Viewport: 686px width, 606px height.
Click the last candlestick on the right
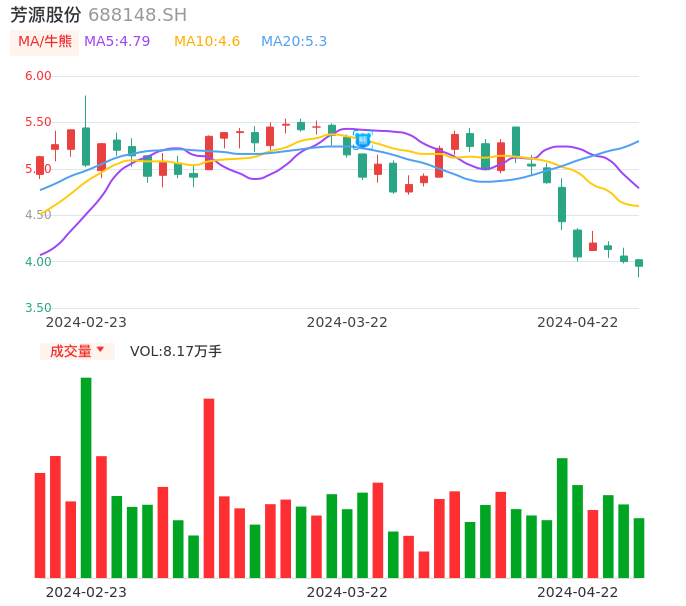coord(639,263)
